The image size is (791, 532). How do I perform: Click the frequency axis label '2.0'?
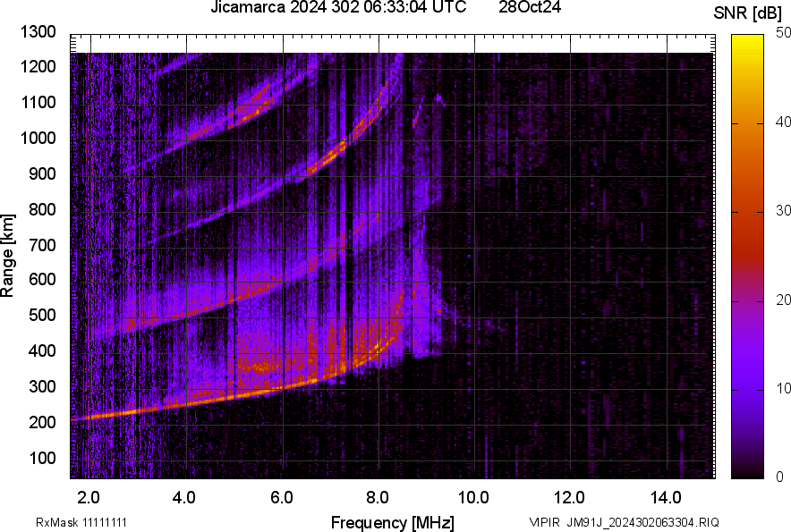(88, 498)
